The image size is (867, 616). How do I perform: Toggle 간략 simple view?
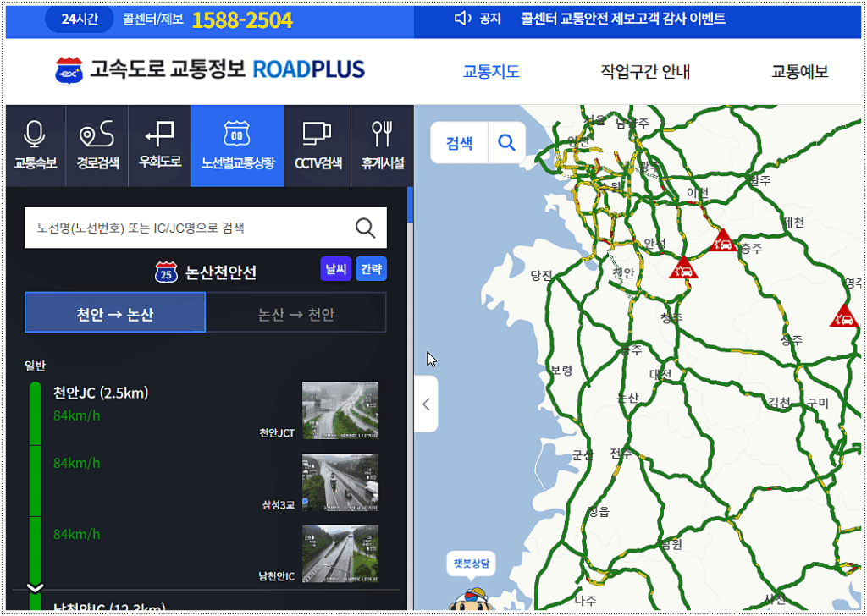[371, 269]
